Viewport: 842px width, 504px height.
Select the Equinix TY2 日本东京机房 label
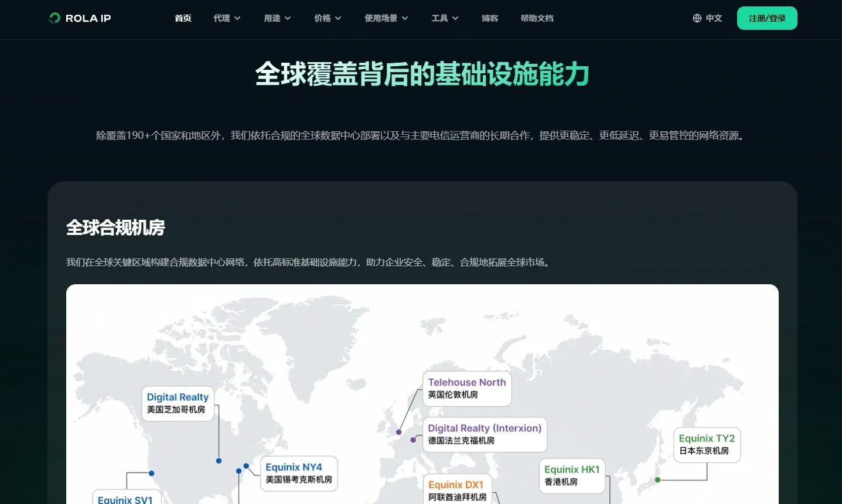707,445
